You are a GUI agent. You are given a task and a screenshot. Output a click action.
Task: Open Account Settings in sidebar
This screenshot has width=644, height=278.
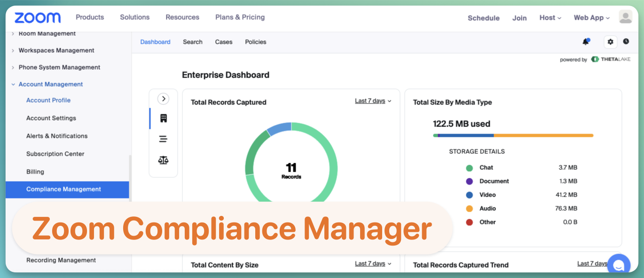point(51,118)
